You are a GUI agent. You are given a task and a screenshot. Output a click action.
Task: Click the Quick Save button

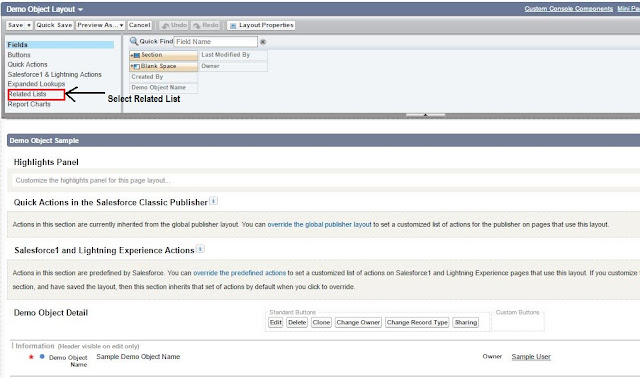point(54,25)
